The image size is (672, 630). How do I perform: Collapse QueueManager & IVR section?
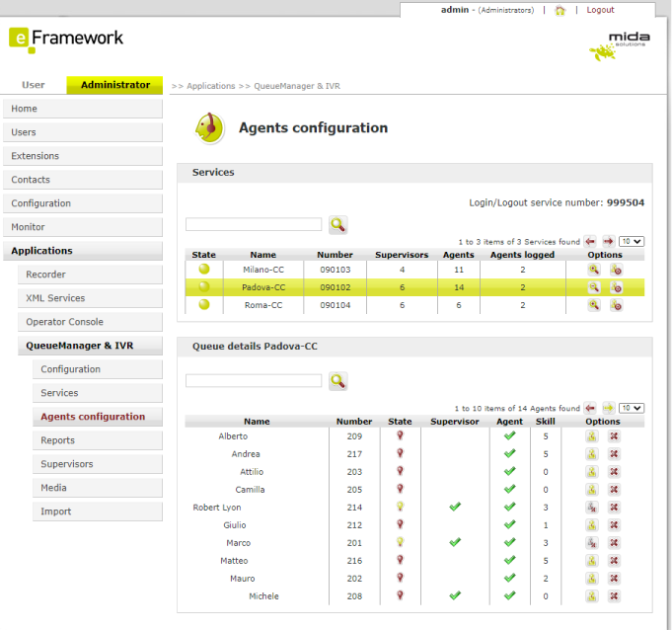90,346
